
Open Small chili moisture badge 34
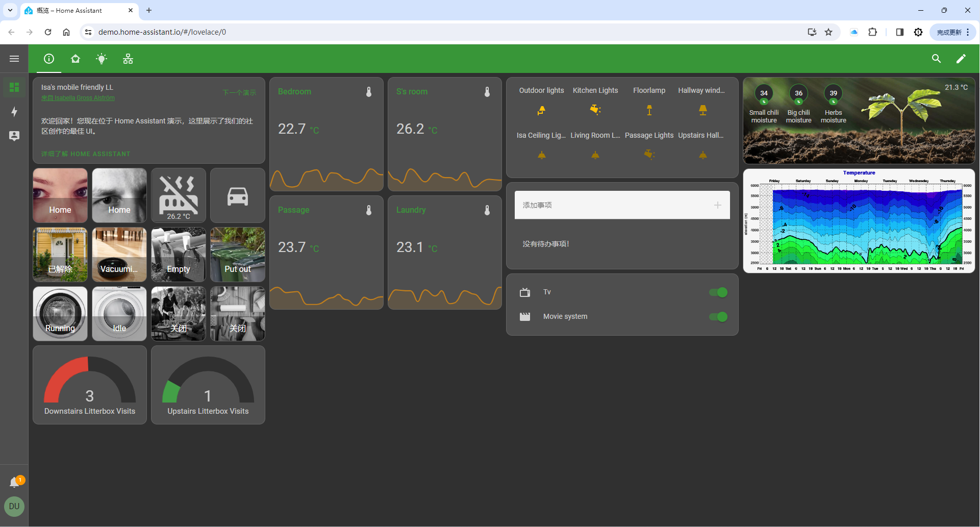(x=764, y=94)
